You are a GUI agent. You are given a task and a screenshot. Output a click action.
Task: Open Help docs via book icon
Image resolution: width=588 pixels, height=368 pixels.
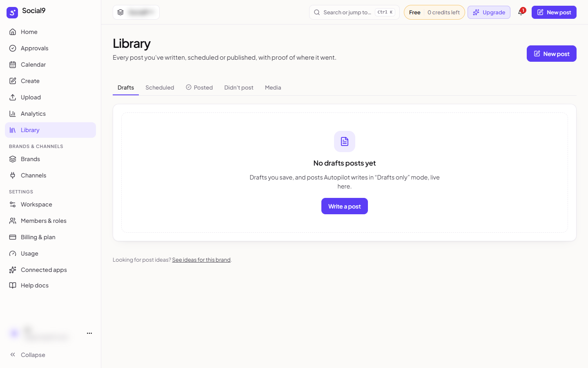tap(13, 285)
